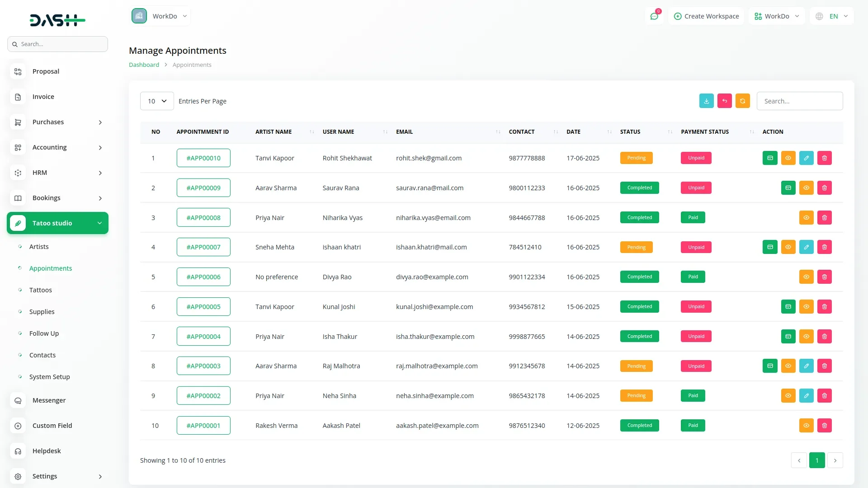
Task: Click the edit pencil for Neha Sinha's row
Action: 806,396
